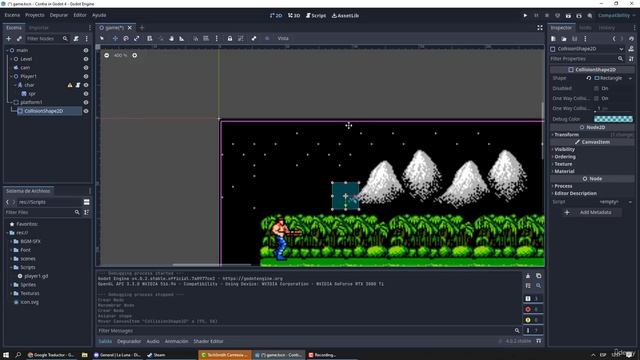Open the Compatibility renderer dropdown
This screenshot has height=360, width=640.
click(617, 16)
